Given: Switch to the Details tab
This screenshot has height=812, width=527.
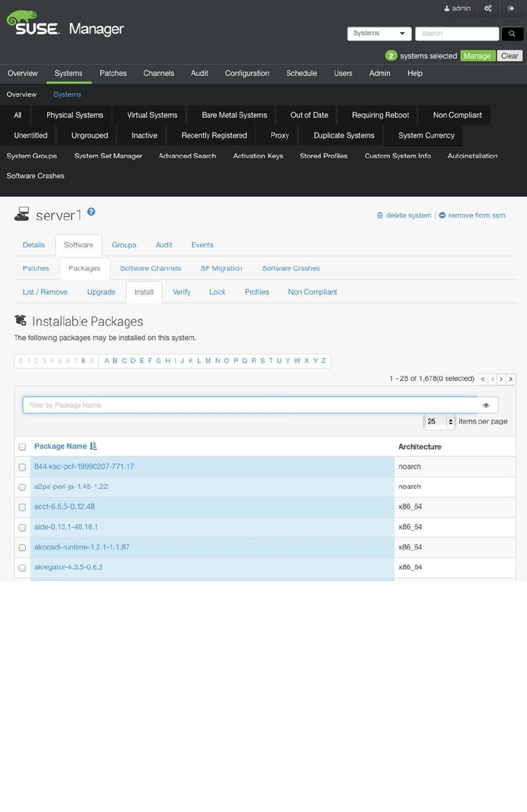Looking at the screenshot, I should coord(34,245).
